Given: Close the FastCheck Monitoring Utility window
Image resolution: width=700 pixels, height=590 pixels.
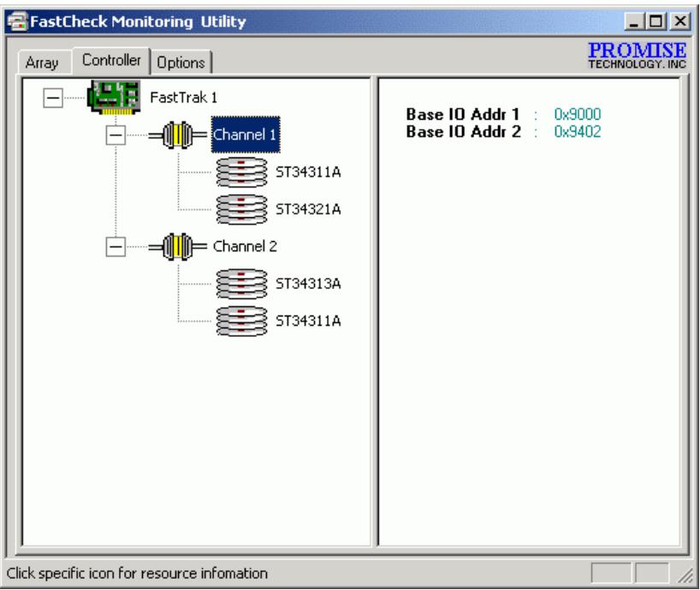Looking at the screenshot, I should point(680,21).
